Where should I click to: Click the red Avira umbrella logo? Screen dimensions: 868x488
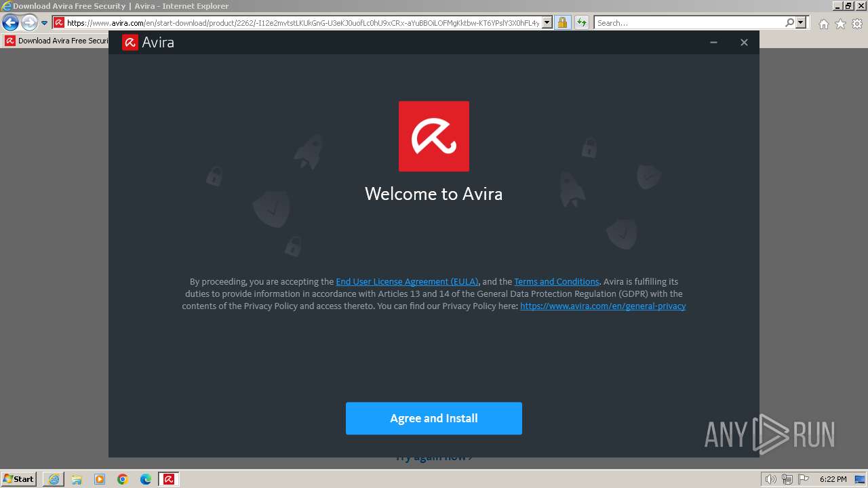coord(434,136)
